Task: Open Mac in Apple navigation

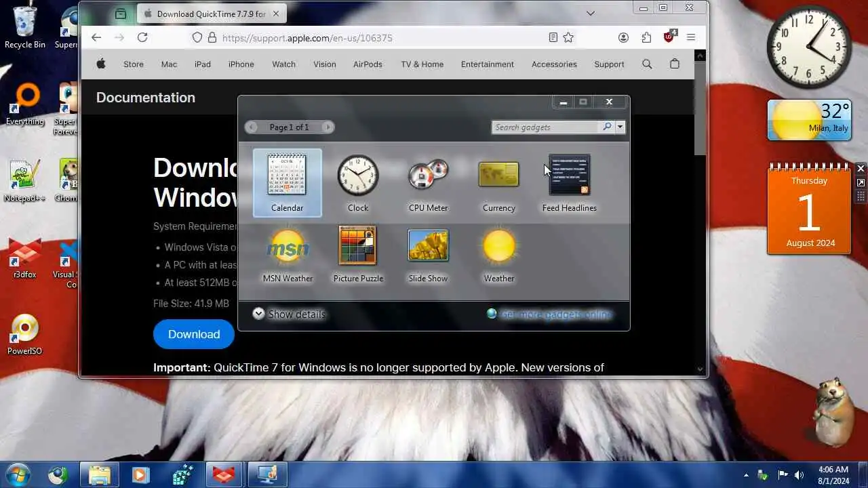Action: pyautogui.click(x=169, y=64)
